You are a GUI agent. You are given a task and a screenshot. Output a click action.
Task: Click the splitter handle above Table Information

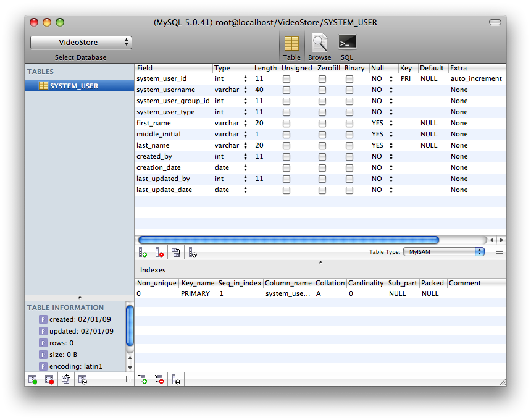80,298
